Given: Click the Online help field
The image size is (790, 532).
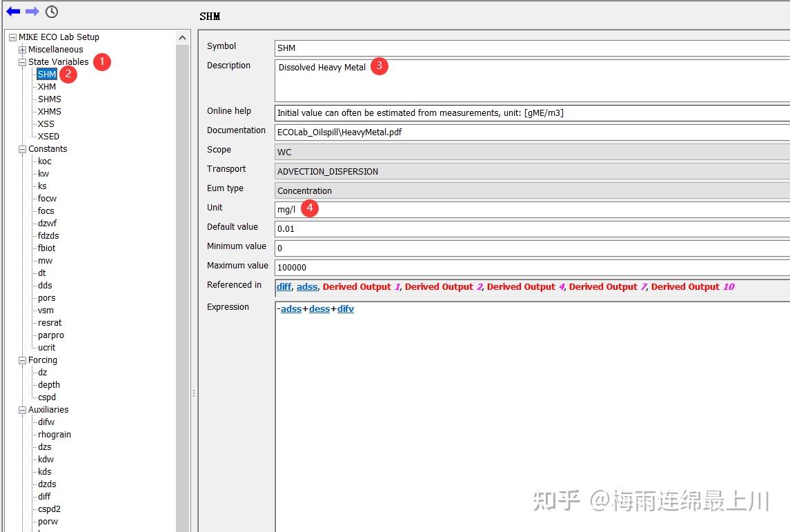Looking at the screenshot, I should pos(532,113).
